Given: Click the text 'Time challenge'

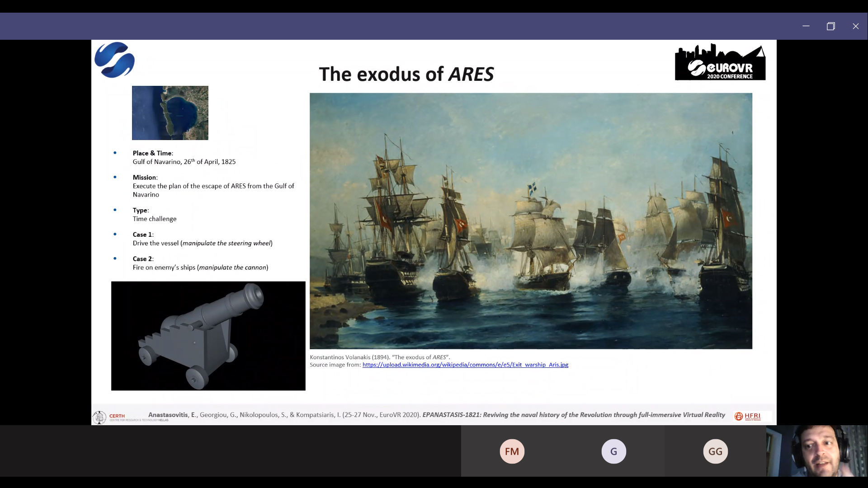Looking at the screenshot, I should [x=155, y=219].
